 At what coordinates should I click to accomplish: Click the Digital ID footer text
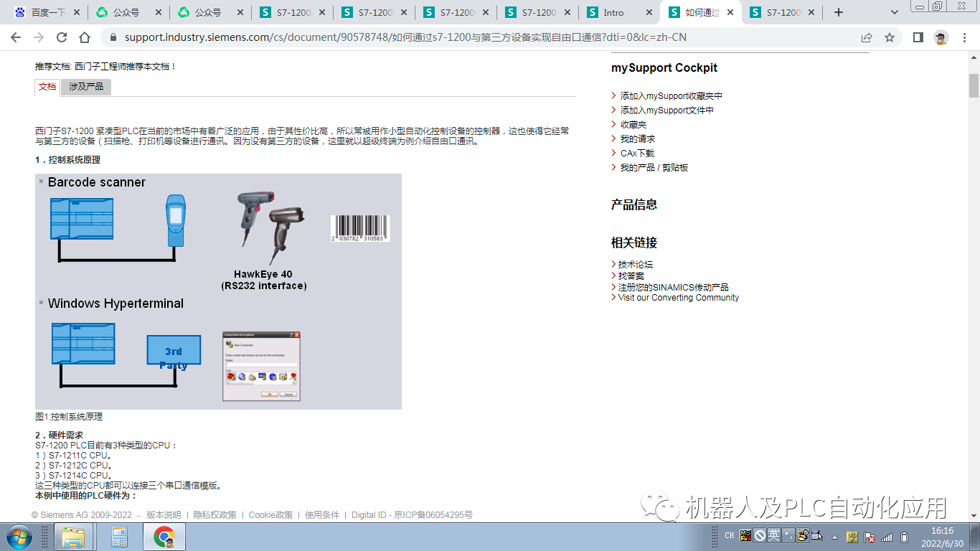pos(412,515)
